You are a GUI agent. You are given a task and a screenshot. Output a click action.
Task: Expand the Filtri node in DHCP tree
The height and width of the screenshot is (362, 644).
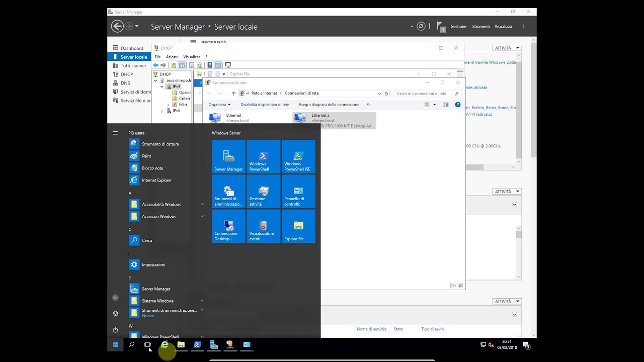pyautogui.click(x=168, y=105)
